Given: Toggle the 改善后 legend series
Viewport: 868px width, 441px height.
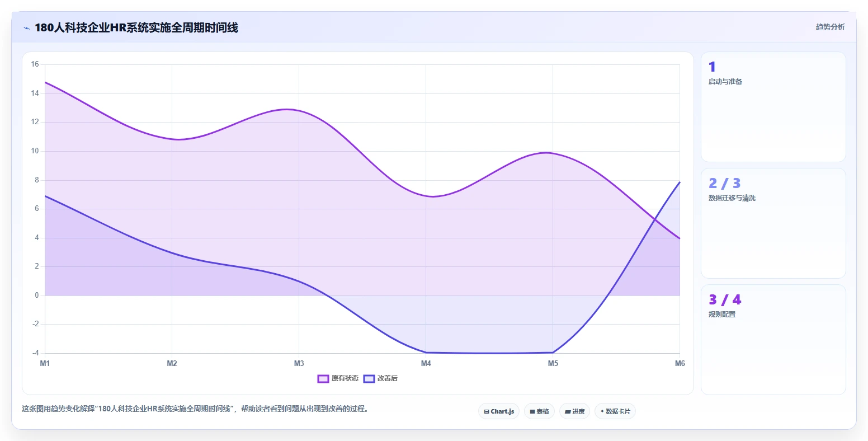Looking at the screenshot, I should (380, 378).
